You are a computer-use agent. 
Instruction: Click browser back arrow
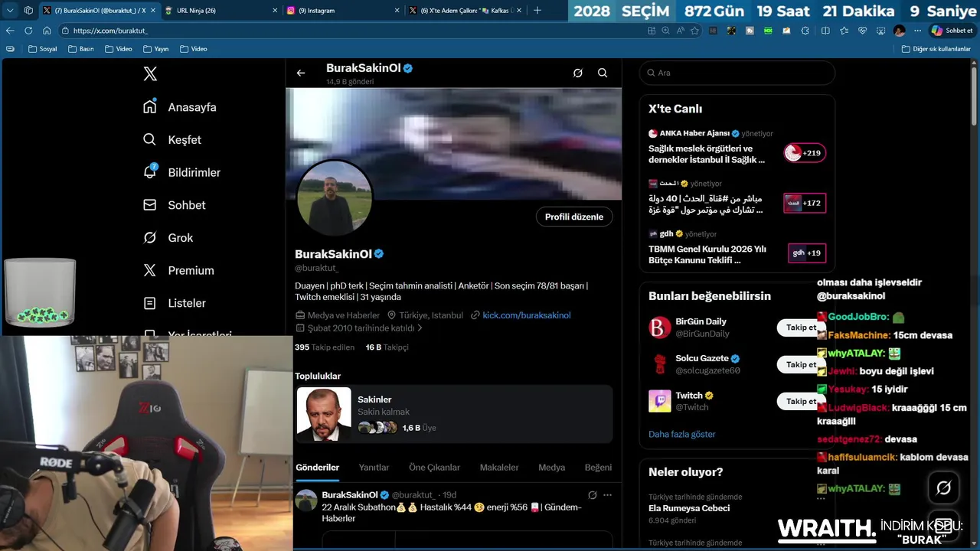(10, 31)
